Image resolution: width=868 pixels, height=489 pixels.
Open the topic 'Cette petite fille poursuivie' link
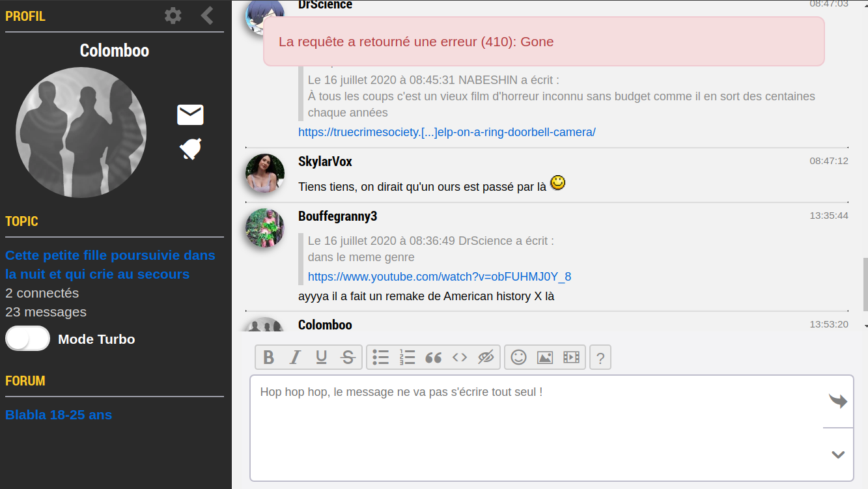(110, 264)
